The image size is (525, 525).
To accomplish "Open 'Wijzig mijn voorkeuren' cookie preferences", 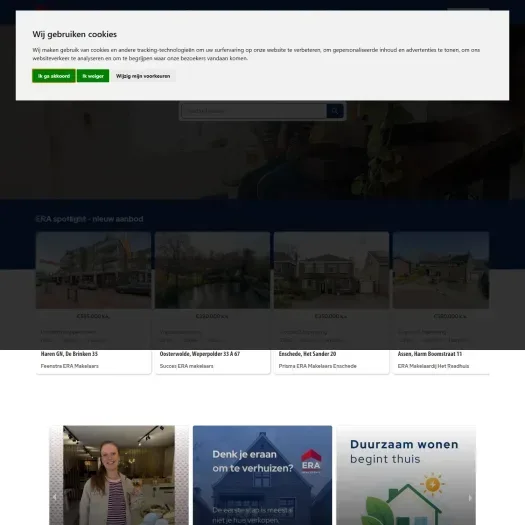I will pyautogui.click(x=143, y=76).
